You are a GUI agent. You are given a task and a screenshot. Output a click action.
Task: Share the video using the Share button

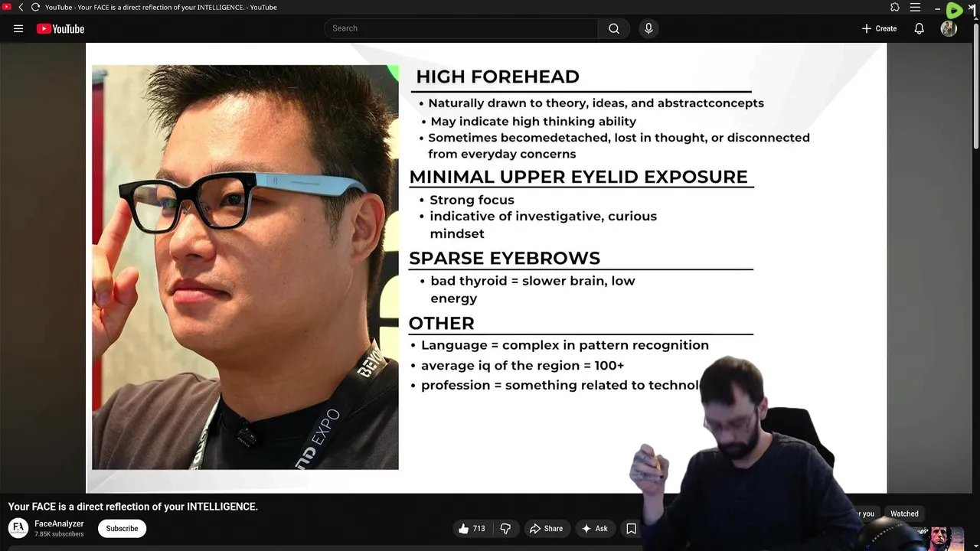[x=547, y=528]
